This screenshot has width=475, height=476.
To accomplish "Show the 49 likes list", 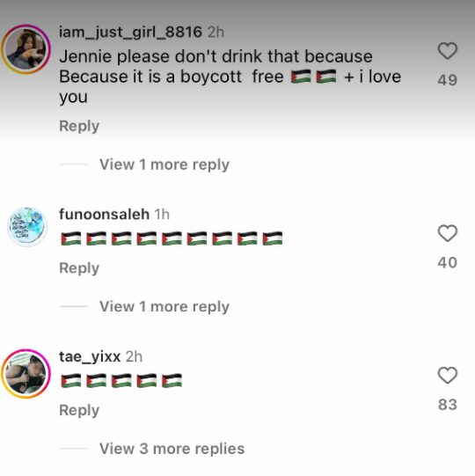I will coord(448,80).
